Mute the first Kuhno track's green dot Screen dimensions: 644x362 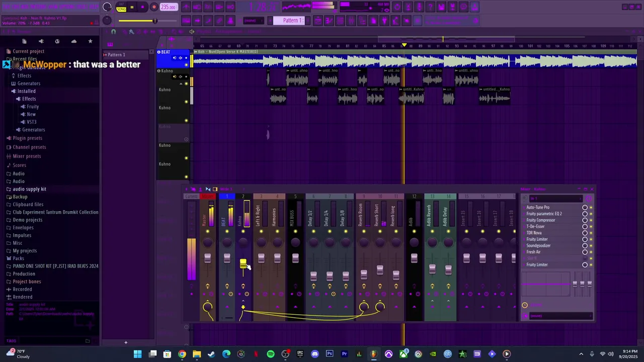(x=186, y=83)
